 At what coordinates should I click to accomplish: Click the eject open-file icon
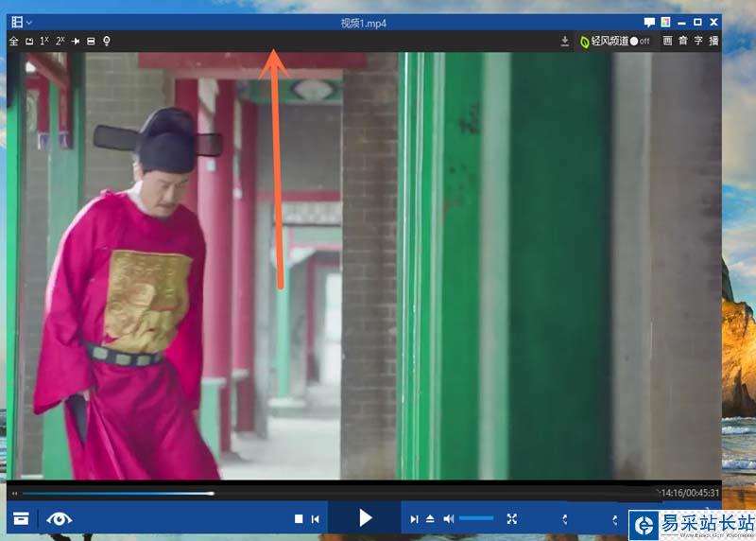point(430,519)
